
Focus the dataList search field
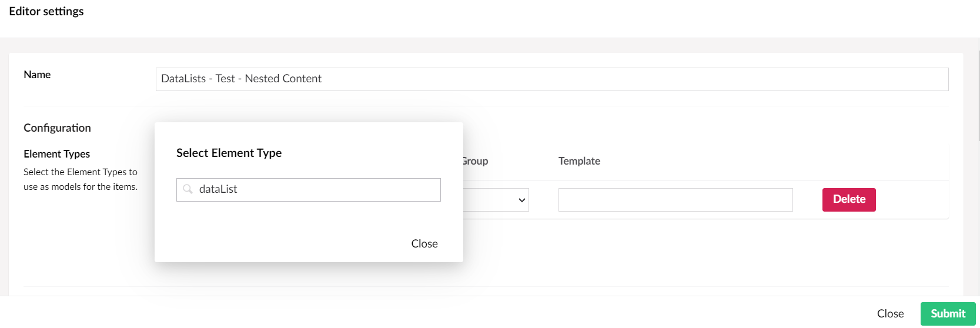click(309, 190)
